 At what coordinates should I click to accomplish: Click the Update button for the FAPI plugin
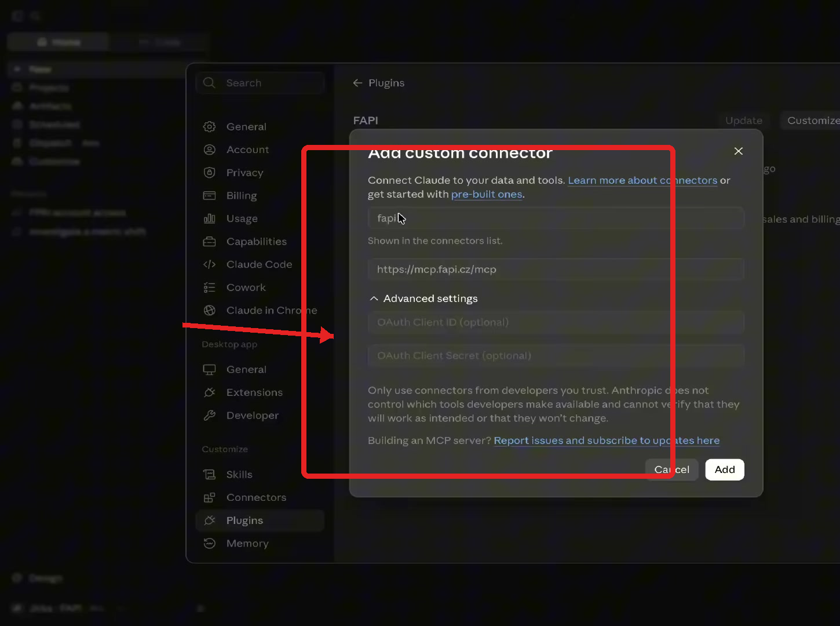(744, 121)
